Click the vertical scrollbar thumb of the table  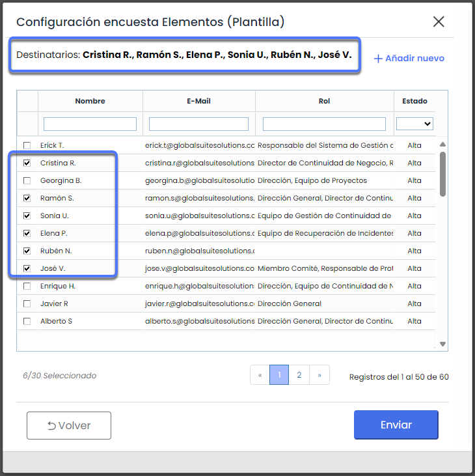click(443, 173)
